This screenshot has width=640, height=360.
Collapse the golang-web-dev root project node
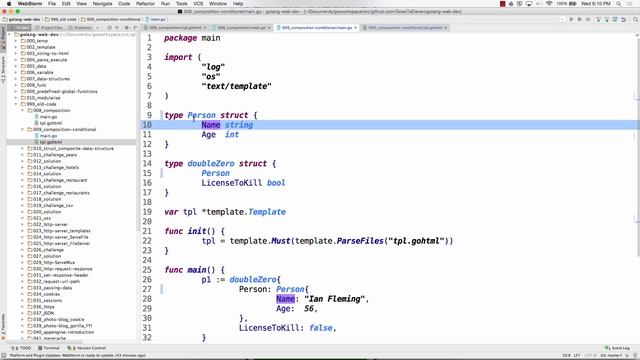click(x=9, y=35)
